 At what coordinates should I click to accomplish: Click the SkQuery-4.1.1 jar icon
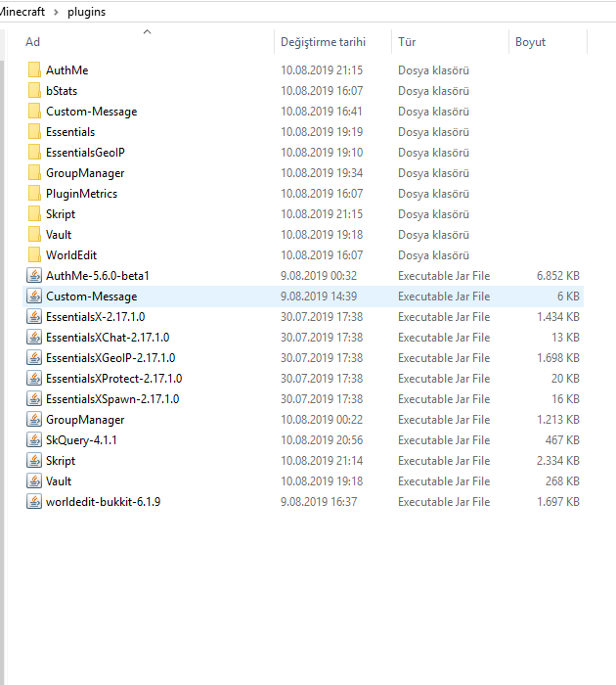(34, 439)
